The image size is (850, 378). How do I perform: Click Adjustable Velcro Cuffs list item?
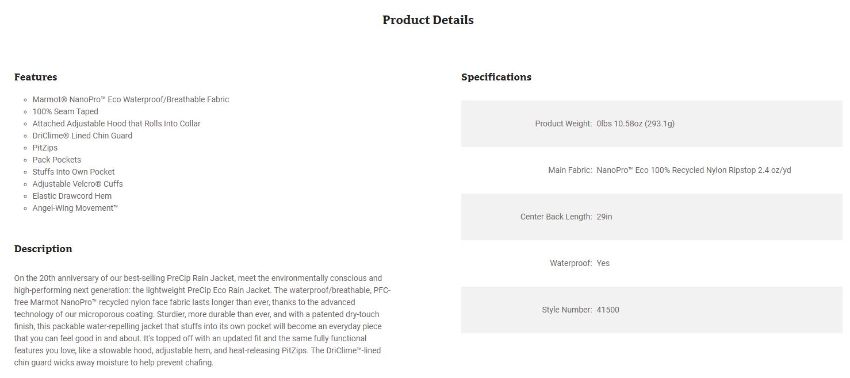78,184
